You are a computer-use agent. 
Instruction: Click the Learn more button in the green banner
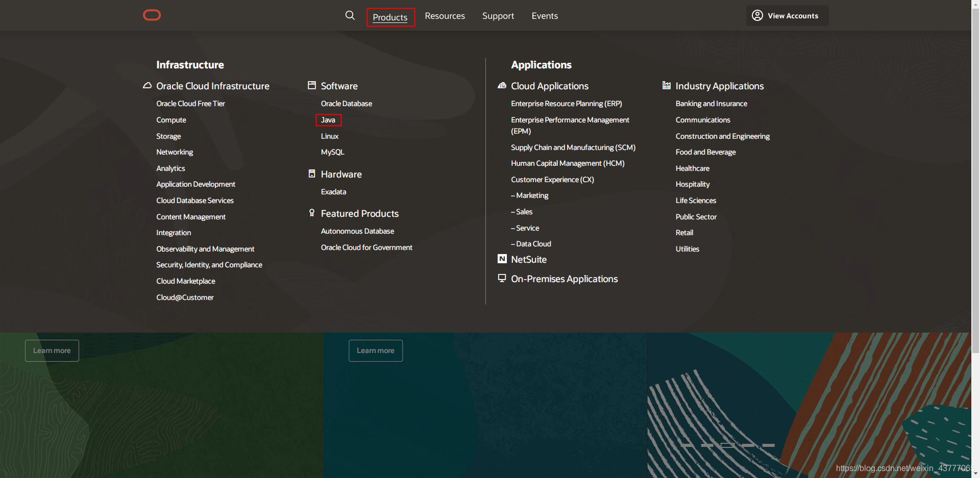pos(52,350)
